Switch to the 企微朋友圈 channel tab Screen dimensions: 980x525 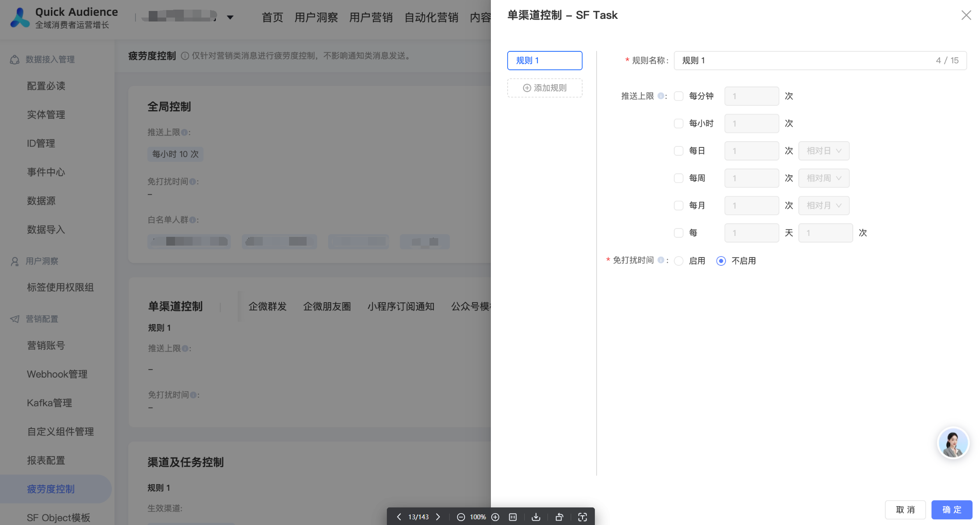327,307
